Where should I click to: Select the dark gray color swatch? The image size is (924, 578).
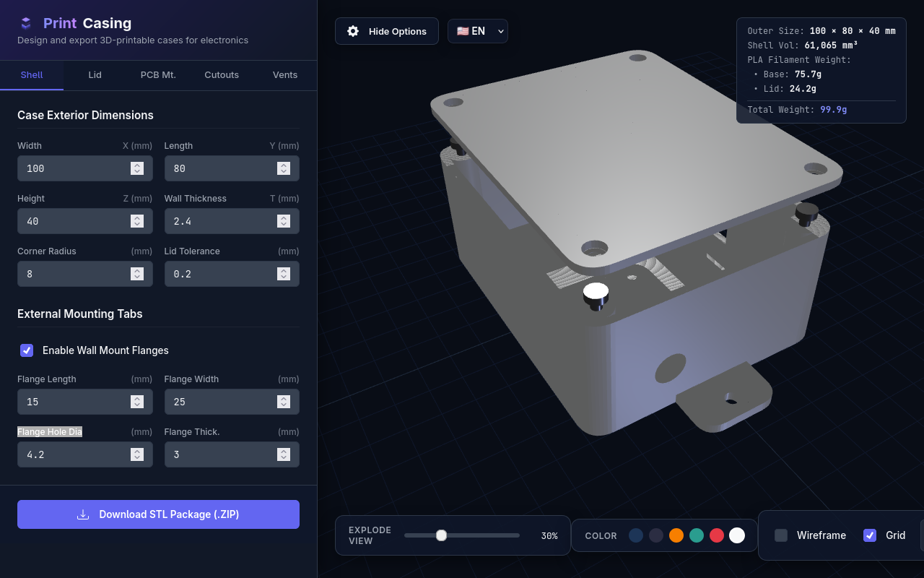click(x=656, y=535)
